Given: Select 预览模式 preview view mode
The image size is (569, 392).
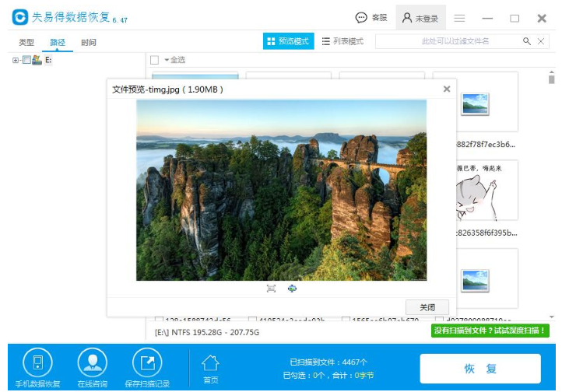Looking at the screenshot, I should click(289, 41).
